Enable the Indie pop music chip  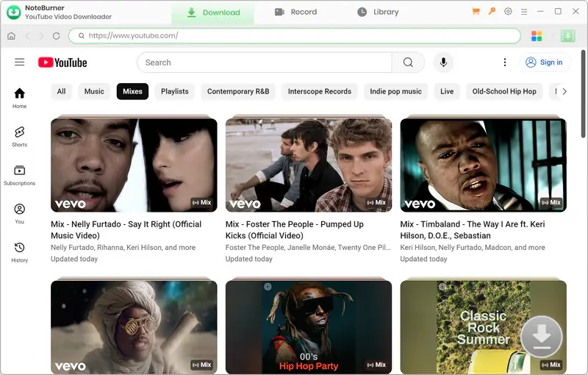click(395, 91)
